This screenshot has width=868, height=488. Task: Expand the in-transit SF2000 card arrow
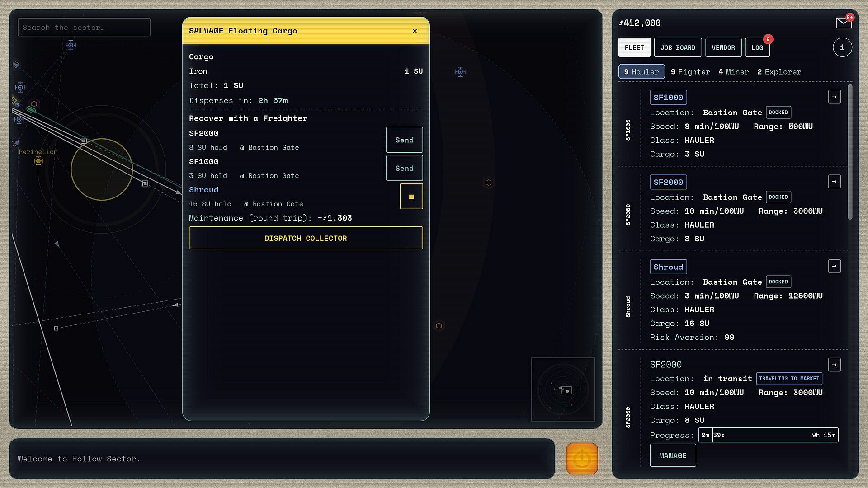click(x=834, y=365)
